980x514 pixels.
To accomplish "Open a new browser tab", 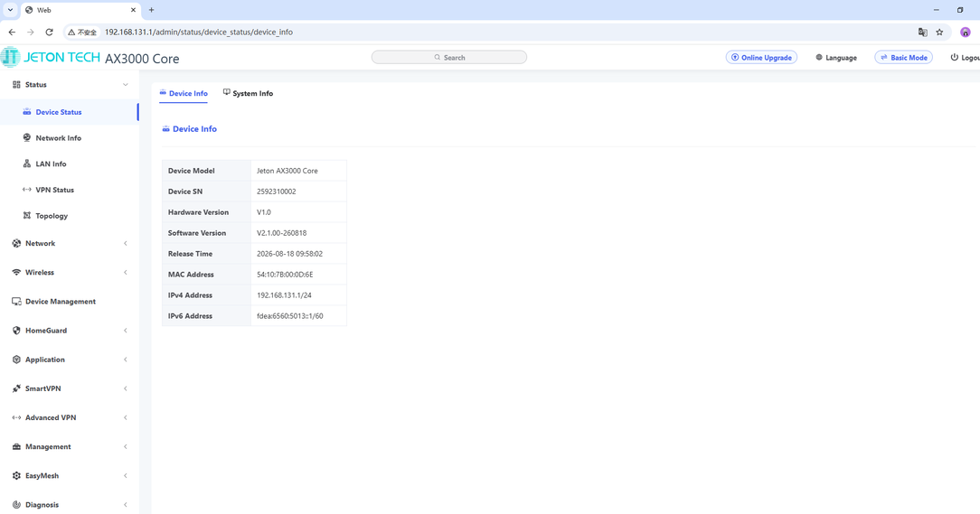I will tap(151, 10).
